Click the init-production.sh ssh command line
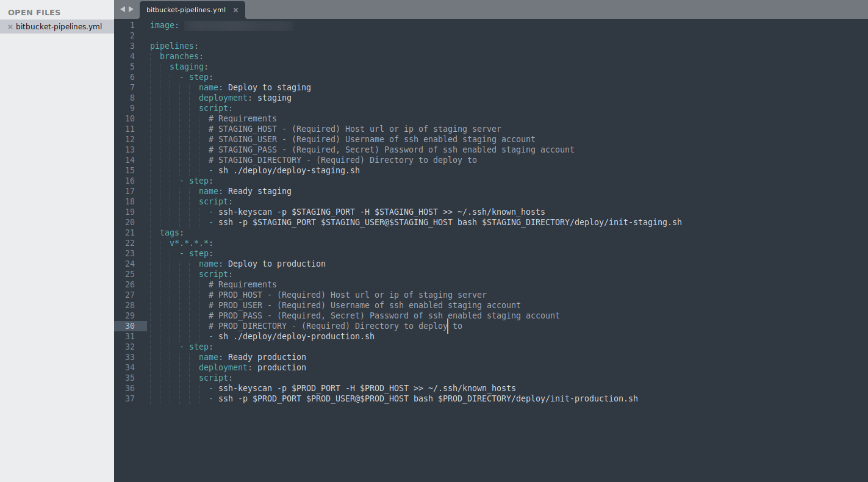Image resolution: width=868 pixels, height=482 pixels. point(423,398)
